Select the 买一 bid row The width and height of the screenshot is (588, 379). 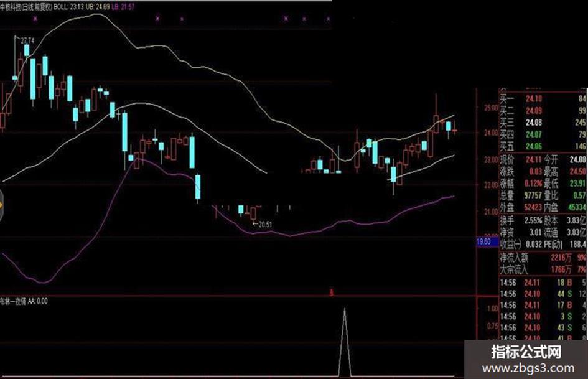[x=543, y=99]
